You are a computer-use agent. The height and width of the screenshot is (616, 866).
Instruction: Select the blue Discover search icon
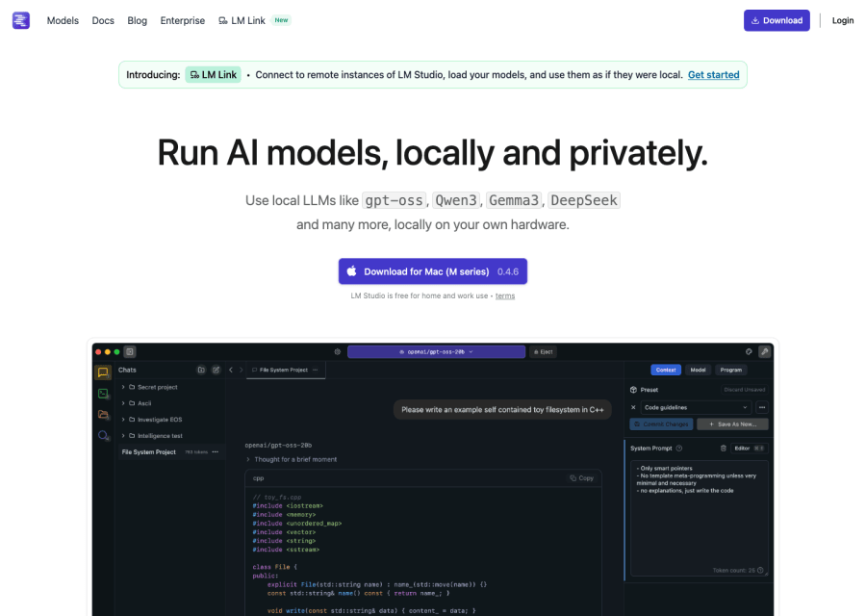click(103, 435)
